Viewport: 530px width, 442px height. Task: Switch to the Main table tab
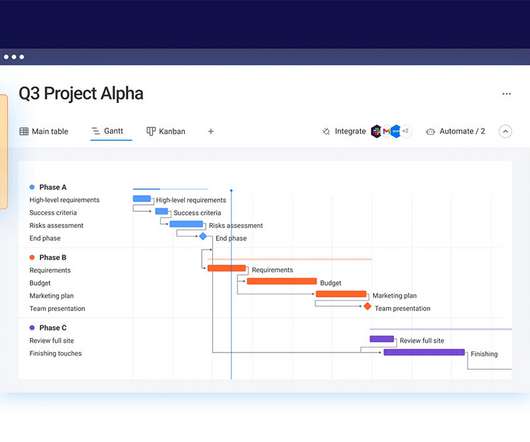point(44,131)
